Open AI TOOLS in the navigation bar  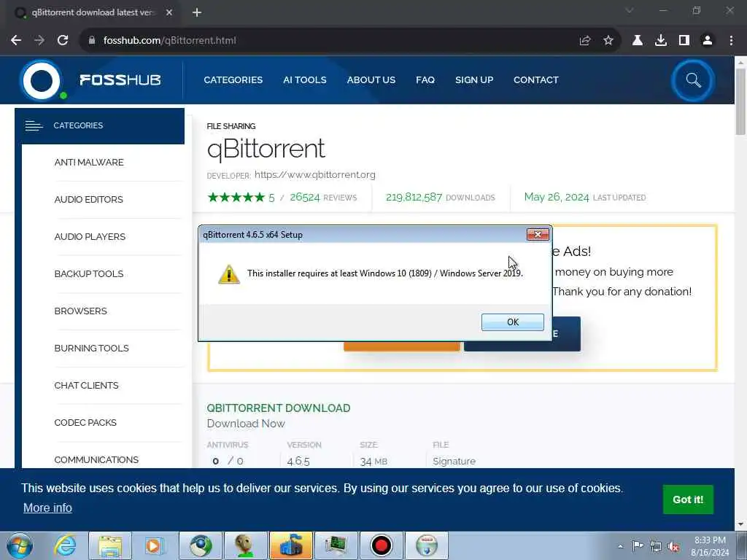pos(304,80)
